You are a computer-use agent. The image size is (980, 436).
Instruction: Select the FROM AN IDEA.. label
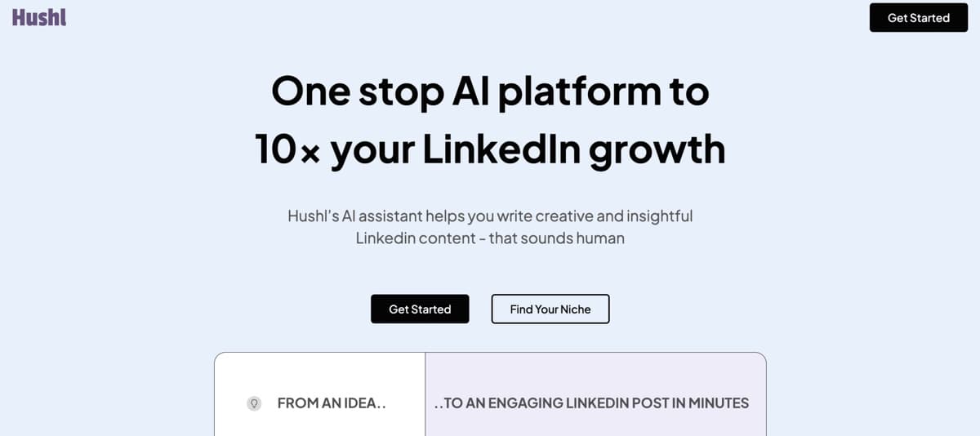click(x=332, y=403)
